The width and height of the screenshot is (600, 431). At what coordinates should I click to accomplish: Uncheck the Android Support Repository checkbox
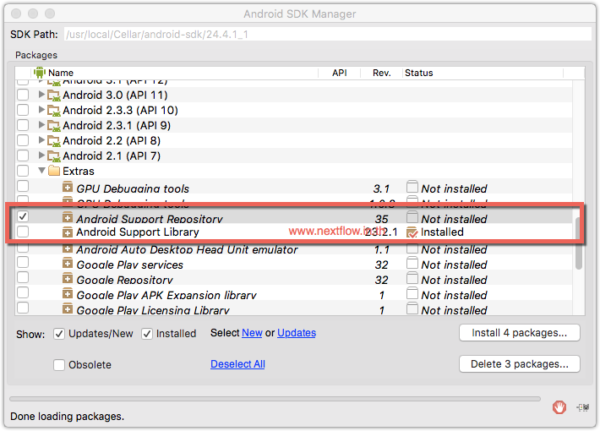pyautogui.click(x=22, y=217)
